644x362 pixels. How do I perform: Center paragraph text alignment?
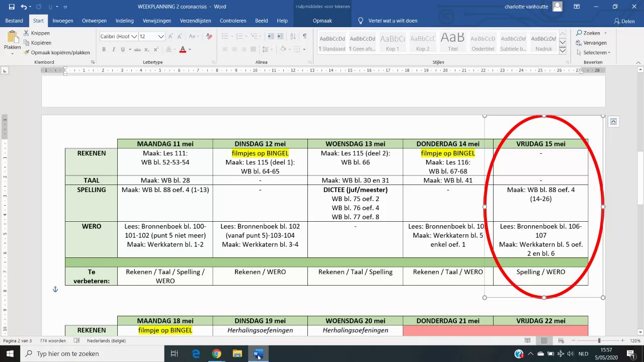click(x=234, y=49)
